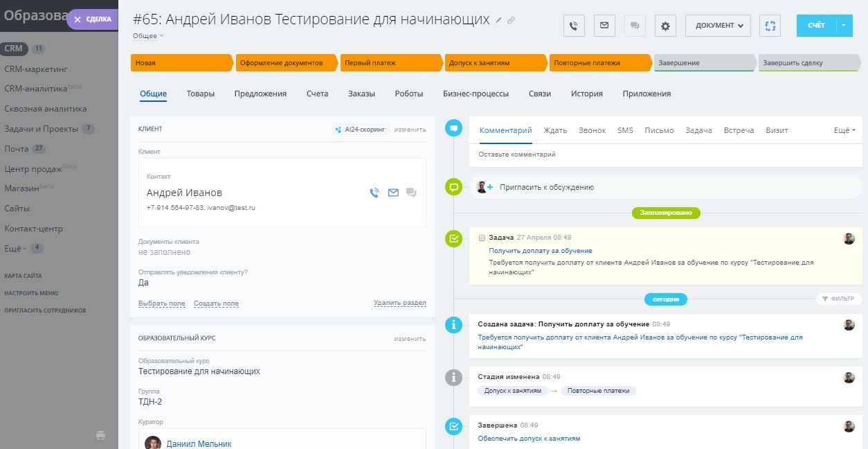Click the pencil icon to edit deal title
868x449 pixels.
(x=498, y=21)
